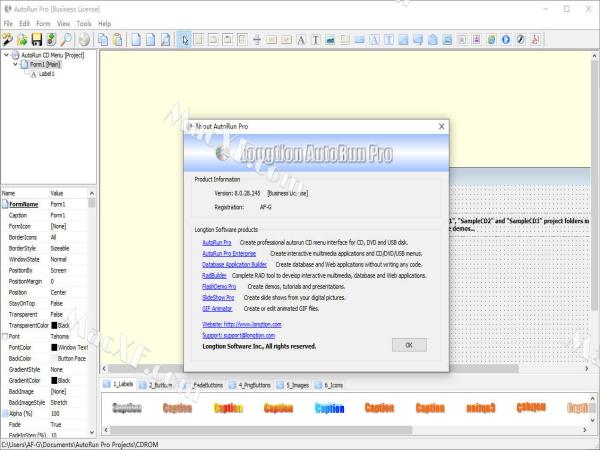Screen dimensions: 600x450
Task: Click the TransparentColor black swatch
Action: tap(54, 325)
